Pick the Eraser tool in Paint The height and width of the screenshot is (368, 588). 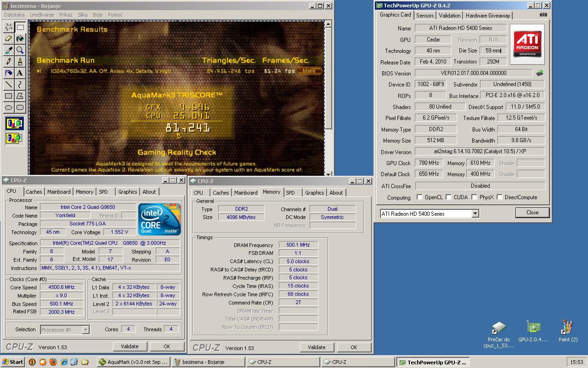tap(9, 39)
